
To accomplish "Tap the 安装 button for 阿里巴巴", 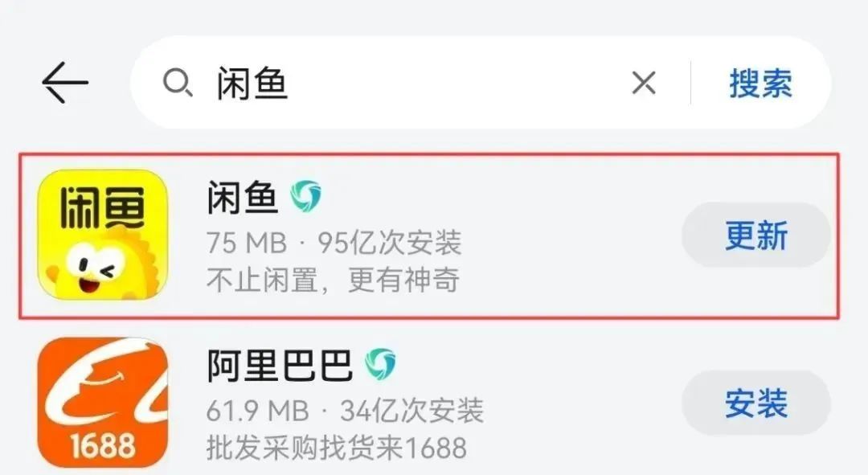I will pos(756,403).
